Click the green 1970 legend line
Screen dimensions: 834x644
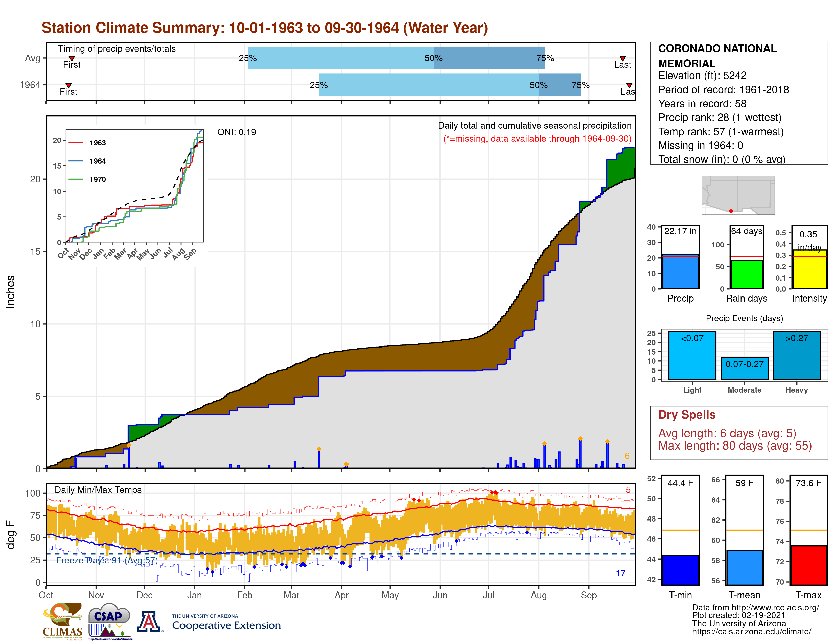[x=76, y=179]
